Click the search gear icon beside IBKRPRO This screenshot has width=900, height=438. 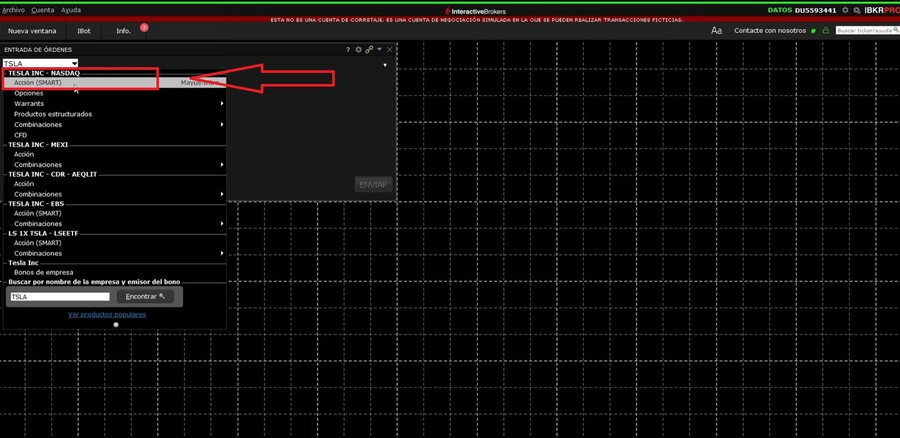(856, 10)
